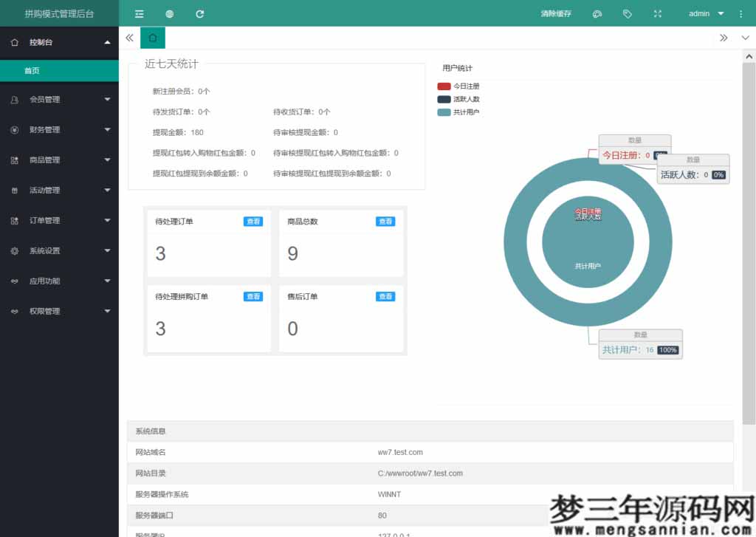Image resolution: width=756 pixels, height=537 pixels.
Task: Toggle the 活跃人数 legend item
Action: (x=458, y=98)
